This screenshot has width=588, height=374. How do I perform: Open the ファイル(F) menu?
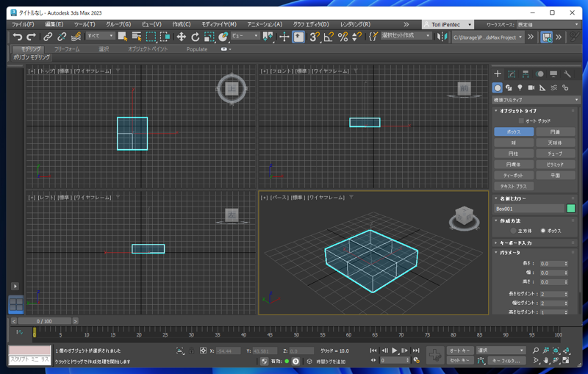23,24
